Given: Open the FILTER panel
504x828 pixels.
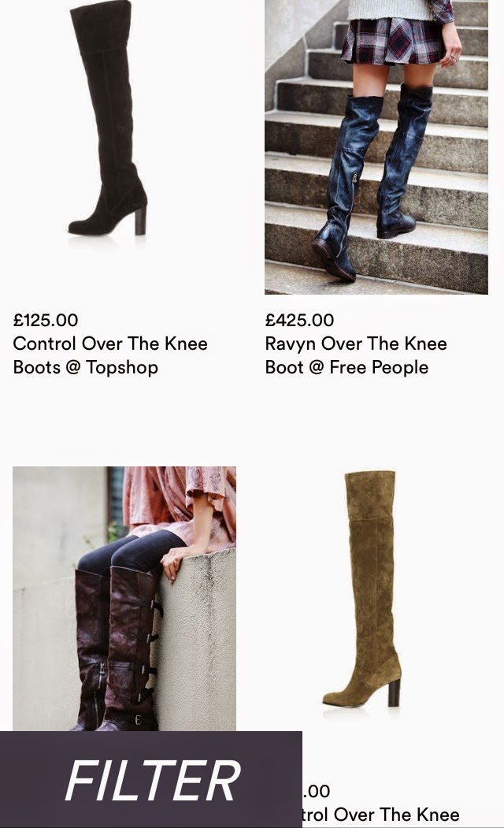Looking at the screenshot, I should (x=151, y=779).
